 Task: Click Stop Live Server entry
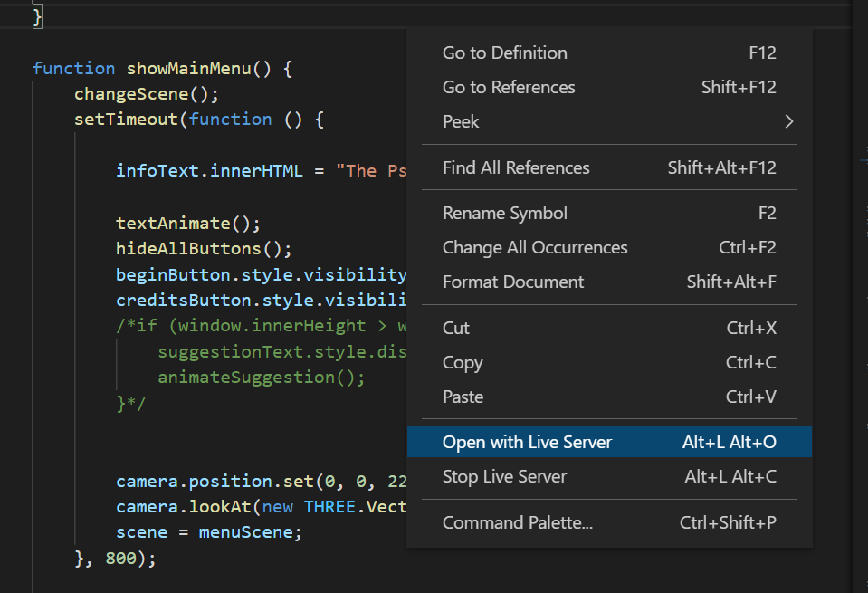pos(609,477)
